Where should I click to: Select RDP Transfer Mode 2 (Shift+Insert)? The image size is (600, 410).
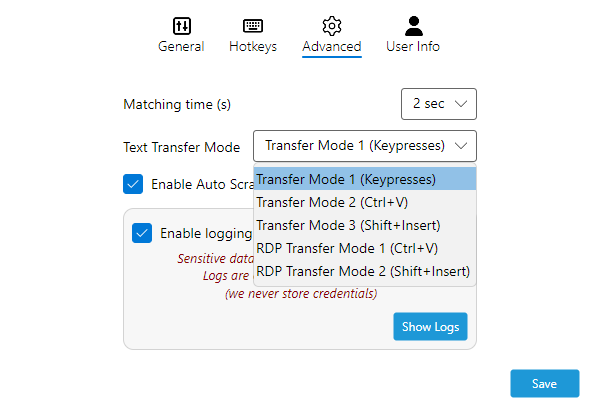[x=363, y=271]
